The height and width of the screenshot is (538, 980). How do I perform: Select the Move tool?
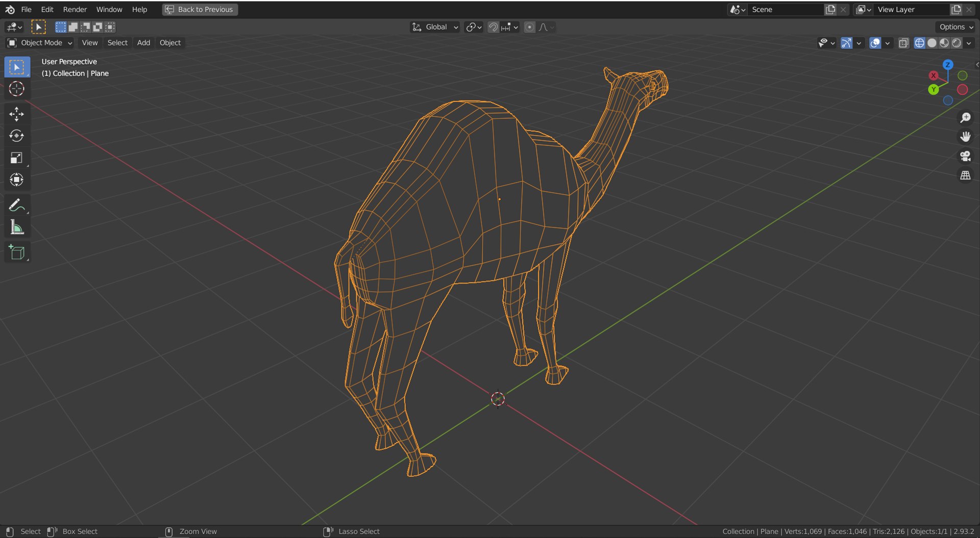pos(17,114)
